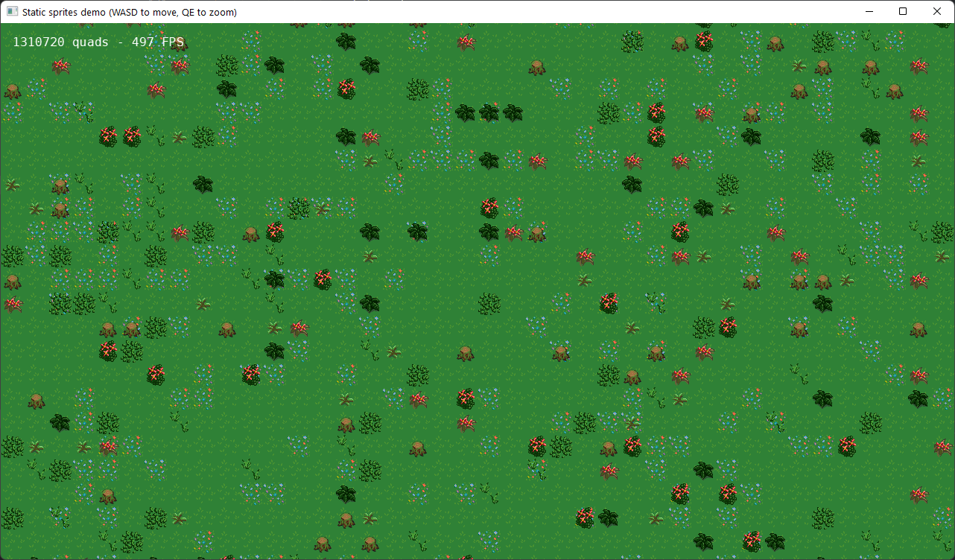Screen dimensions: 955x560
Task: Click lower stump of the vertically stacked stumps
Action: [60, 209]
